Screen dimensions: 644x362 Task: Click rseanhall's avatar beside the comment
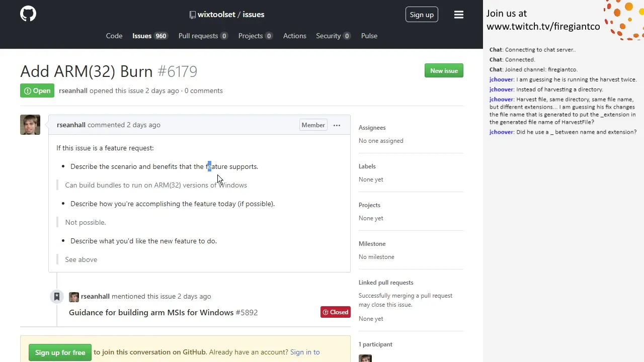coord(30,125)
